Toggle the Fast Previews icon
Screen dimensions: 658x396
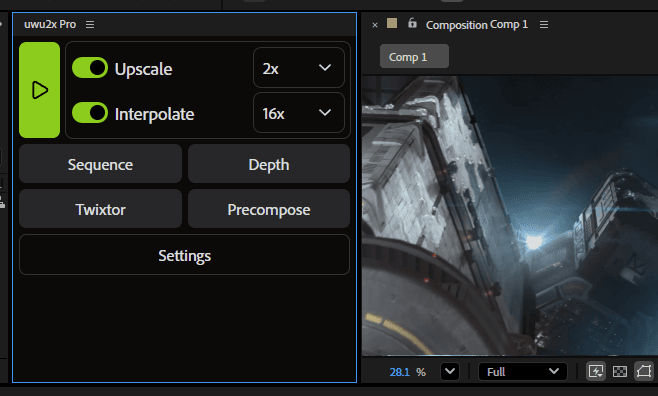[x=596, y=371]
